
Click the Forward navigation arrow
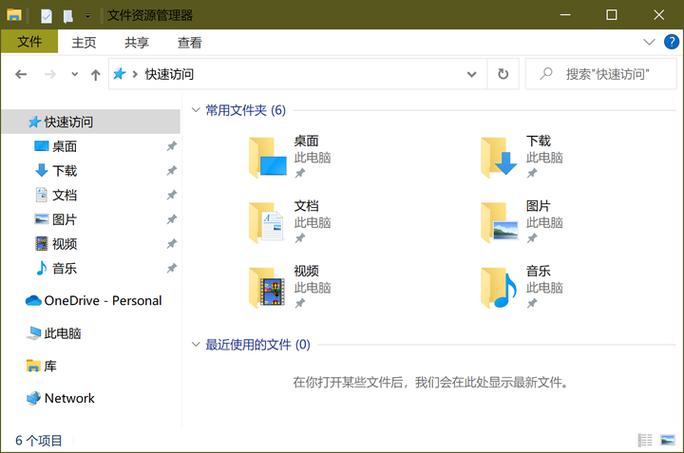50,74
